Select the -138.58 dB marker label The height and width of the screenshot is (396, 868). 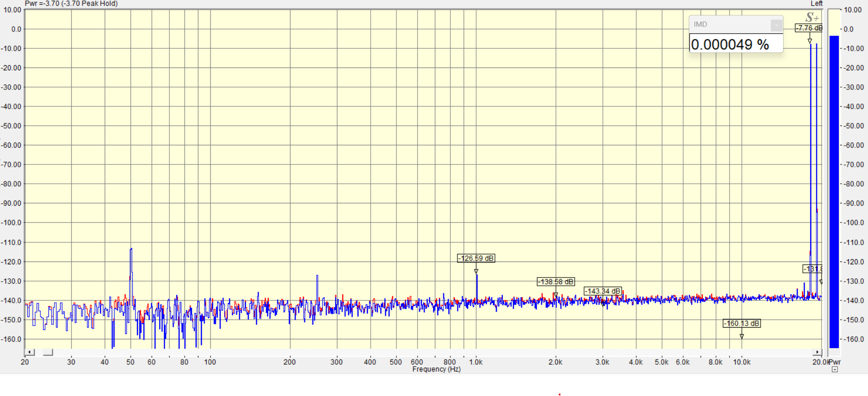click(556, 282)
